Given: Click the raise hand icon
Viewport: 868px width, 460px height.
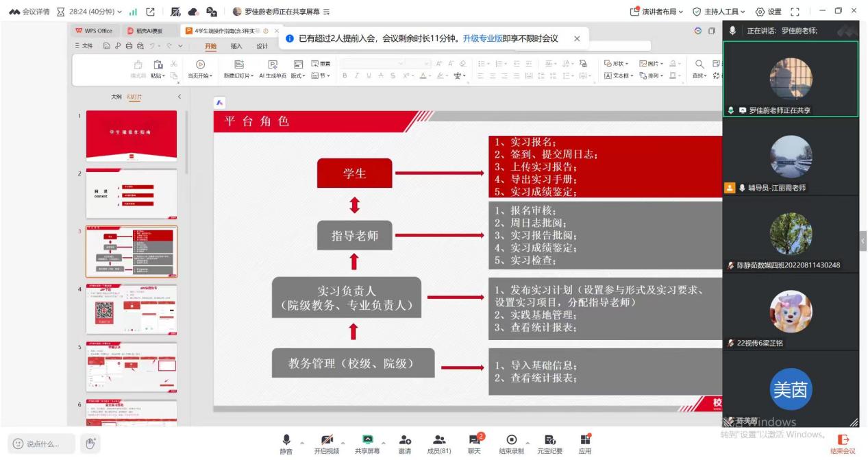Looking at the screenshot, I should 90,443.
